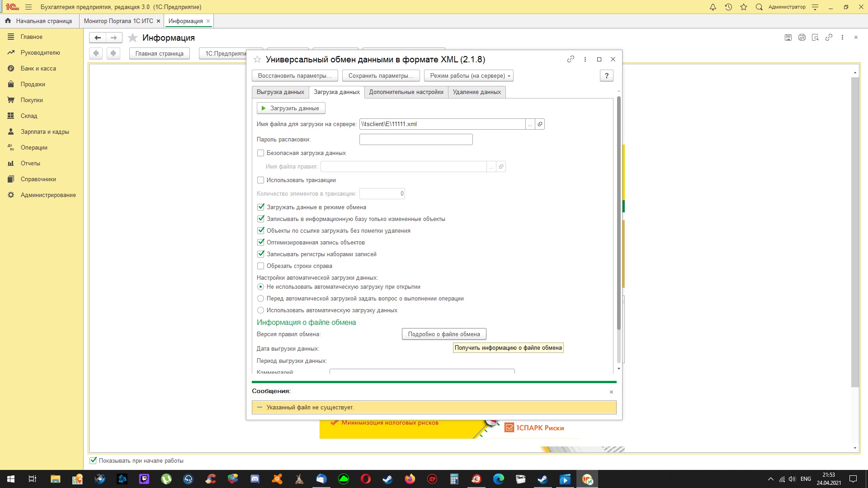Enable Обрезать строки справа checkbox
The height and width of the screenshot is (488, 868).
point(260,266)
